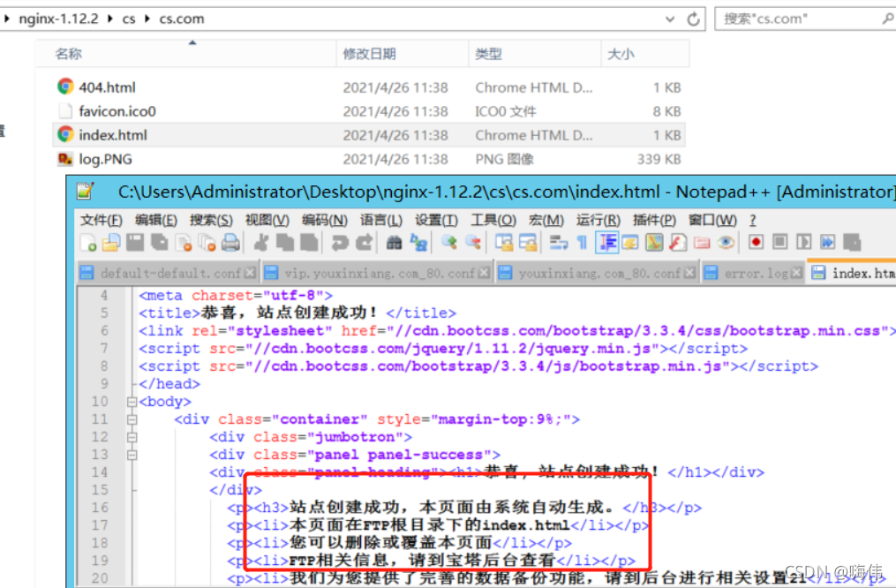Open the 语言(L) menu
Viewport: 896px width, 588px height.
point(381,220)
